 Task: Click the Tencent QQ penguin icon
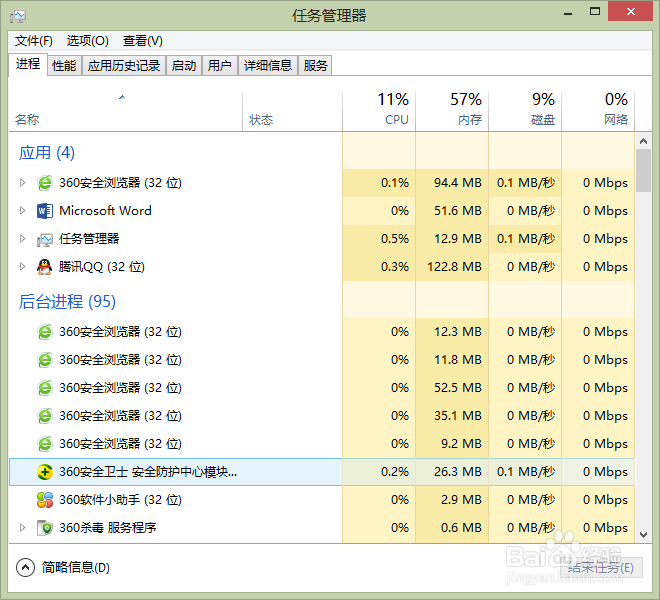(x=45, y=267)
